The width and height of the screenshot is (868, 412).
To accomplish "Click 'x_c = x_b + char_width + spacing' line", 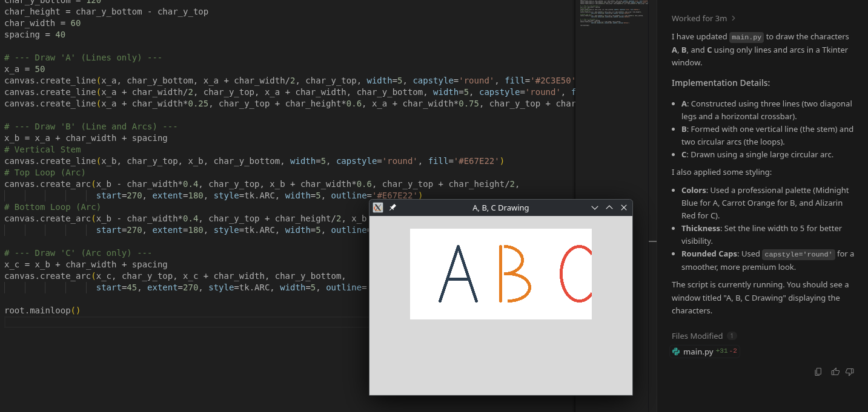I will point(86,264).
